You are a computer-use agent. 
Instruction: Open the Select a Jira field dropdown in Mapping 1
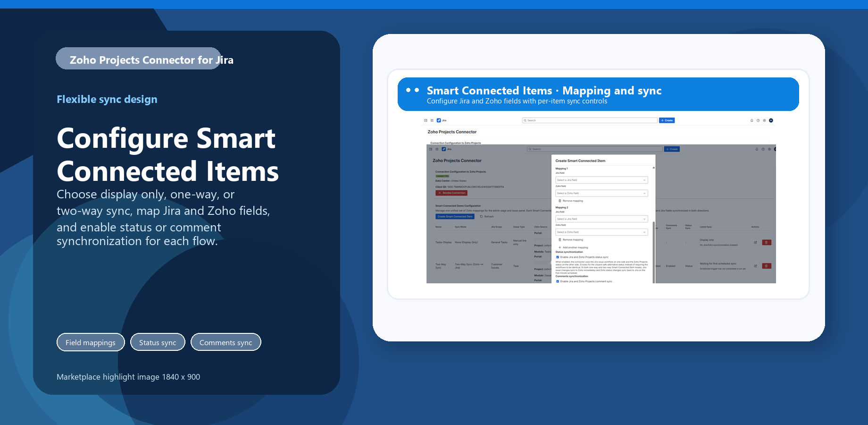click(x=601, y=180)
